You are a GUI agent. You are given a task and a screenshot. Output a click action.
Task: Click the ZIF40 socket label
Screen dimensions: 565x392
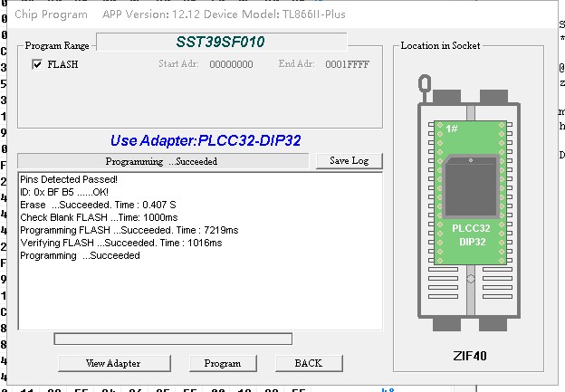click(x=469, y=356)
